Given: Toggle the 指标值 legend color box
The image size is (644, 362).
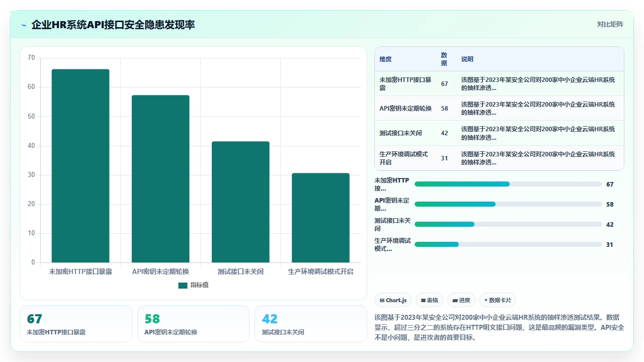Looking at the screenshot, I should [x=183, y=286].
